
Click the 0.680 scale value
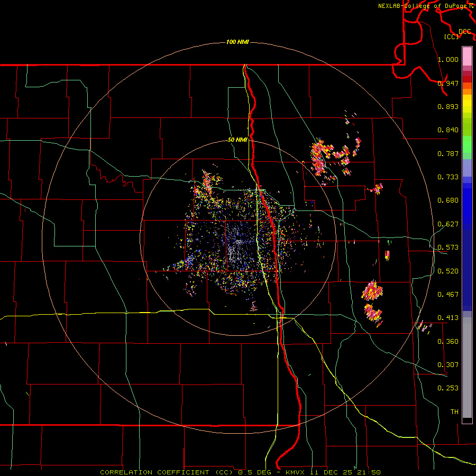448,200
